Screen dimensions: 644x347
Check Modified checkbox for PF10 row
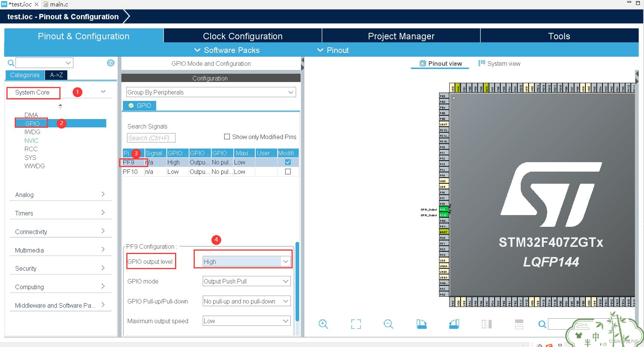(288, 172)
